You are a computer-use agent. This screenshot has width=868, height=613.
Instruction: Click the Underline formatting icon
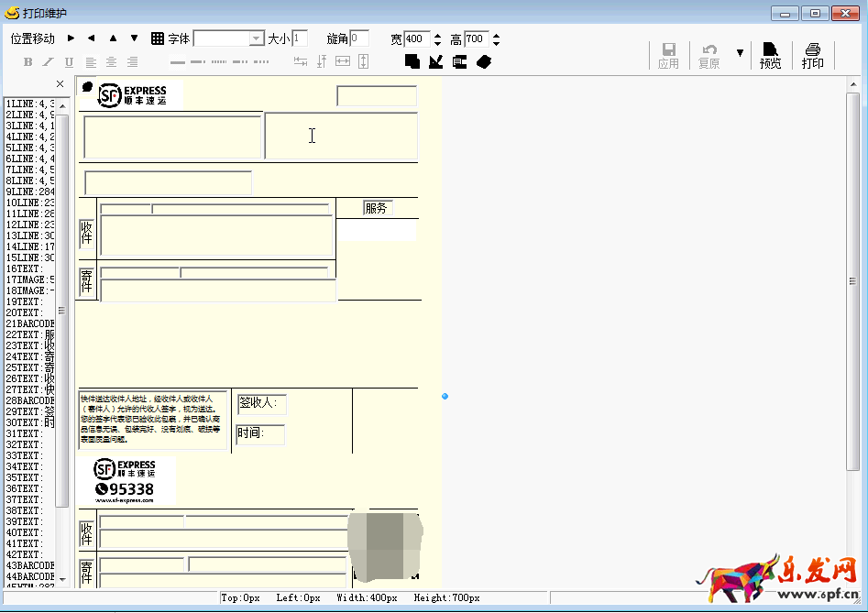coord(70,62)
